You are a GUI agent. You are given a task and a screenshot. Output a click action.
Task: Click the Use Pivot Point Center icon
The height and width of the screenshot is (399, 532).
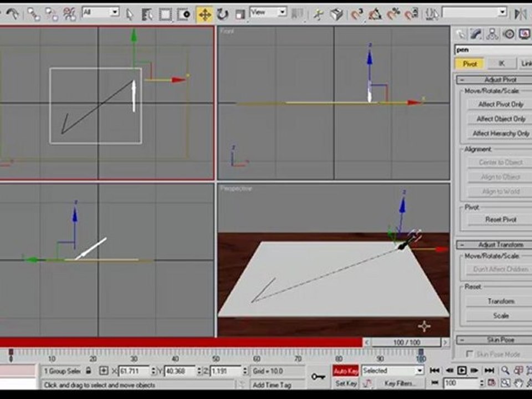pyautogui.click(x=298, y=14)
